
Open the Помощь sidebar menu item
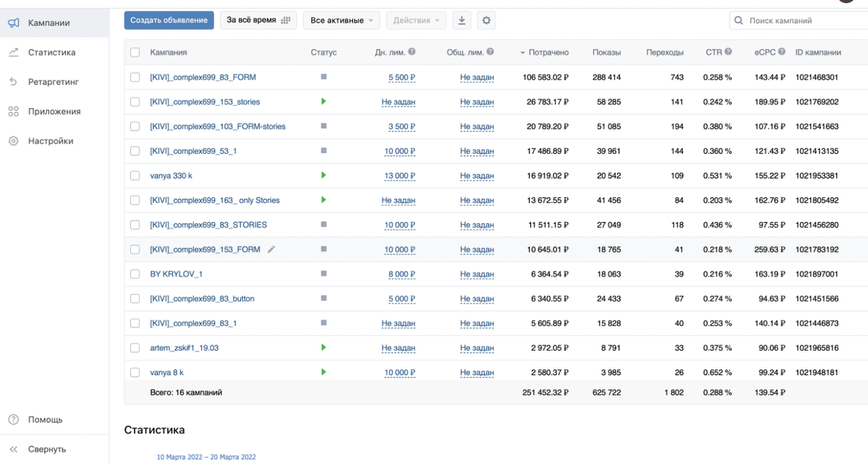(54, 419)
